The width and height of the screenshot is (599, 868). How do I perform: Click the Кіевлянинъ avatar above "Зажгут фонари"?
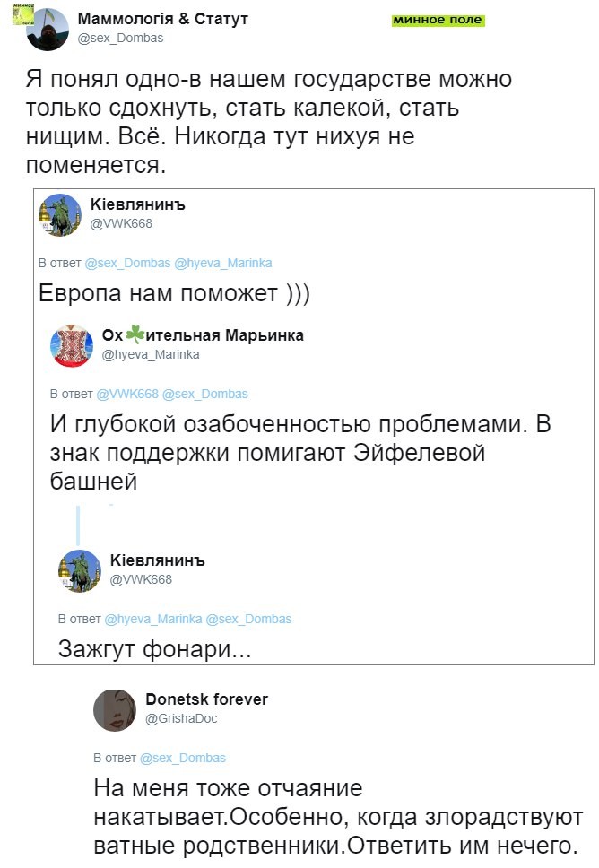[x=80, y=570]
